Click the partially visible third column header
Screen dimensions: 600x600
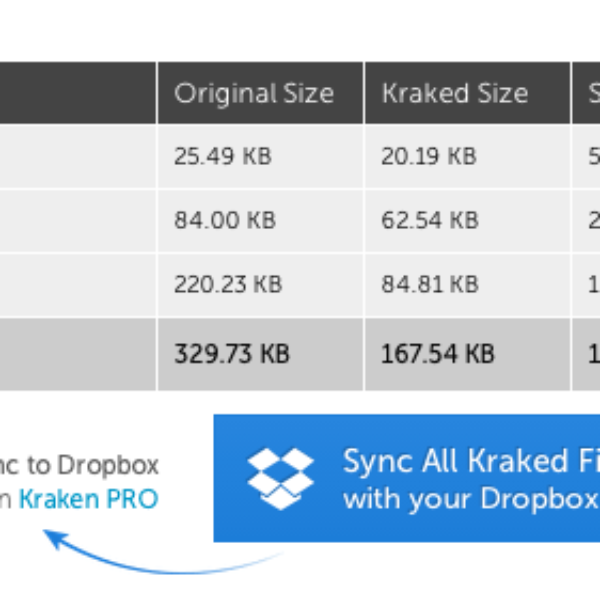coord(586,93)
